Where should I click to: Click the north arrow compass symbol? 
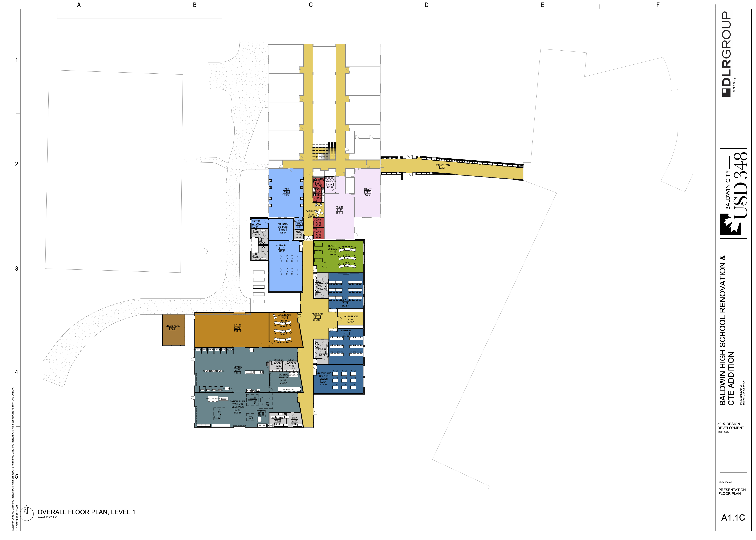click(x=27, y=513)
